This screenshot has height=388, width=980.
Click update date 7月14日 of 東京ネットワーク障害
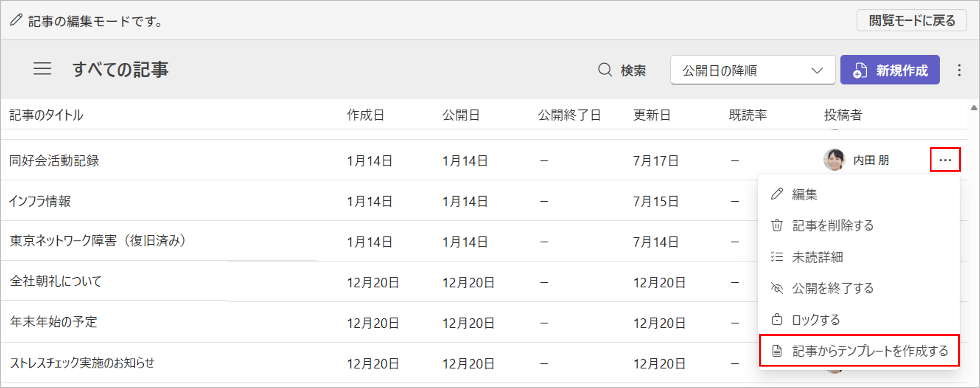[656, 242]
